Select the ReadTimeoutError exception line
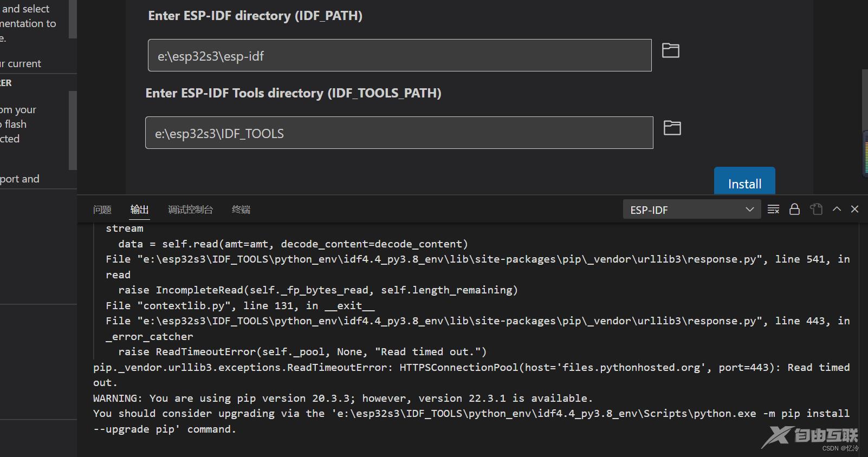868x457 pixels. pyautogui.click(x=471, y=375)
